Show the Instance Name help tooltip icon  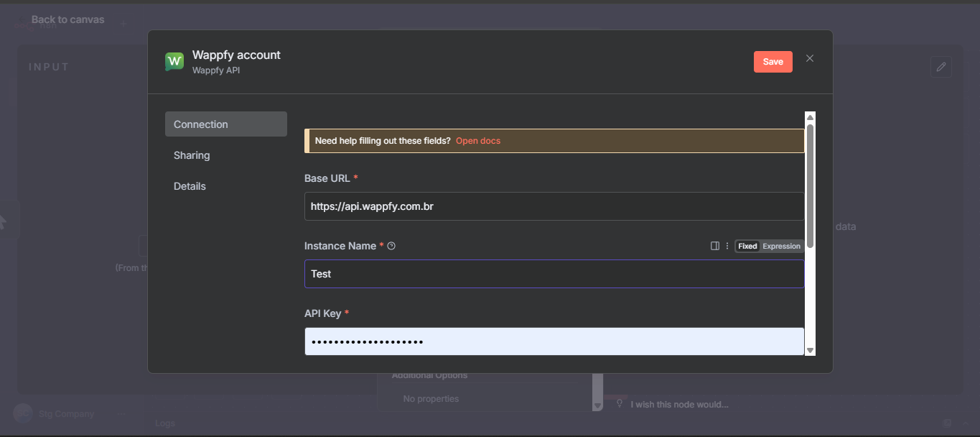pyautogui.click(x=391, y=246)
